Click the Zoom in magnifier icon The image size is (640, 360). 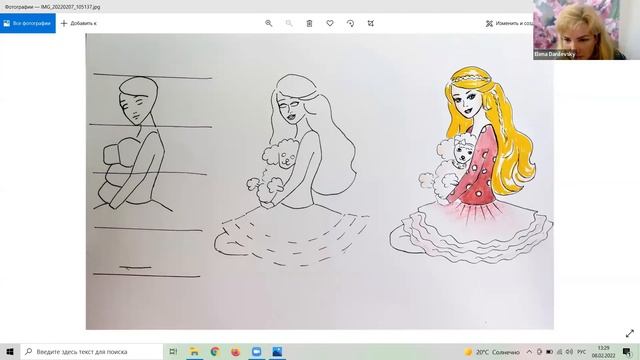click(269, 23)
